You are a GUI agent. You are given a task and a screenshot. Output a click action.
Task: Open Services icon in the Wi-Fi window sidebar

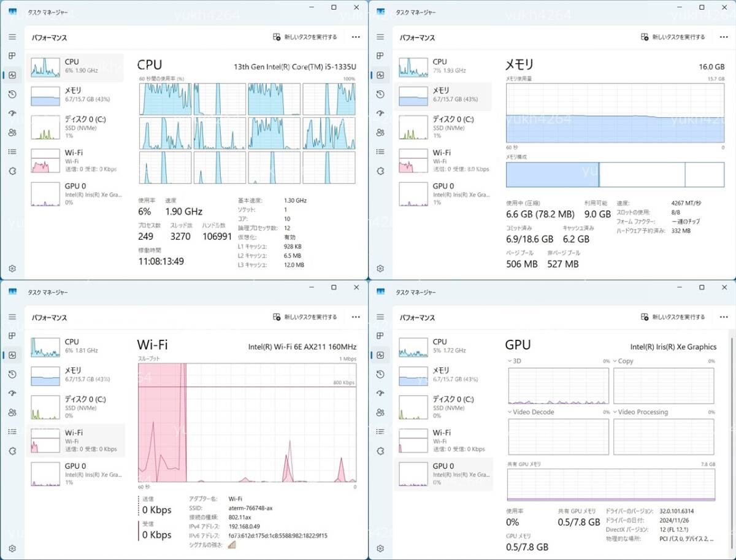tap(12, 451)
